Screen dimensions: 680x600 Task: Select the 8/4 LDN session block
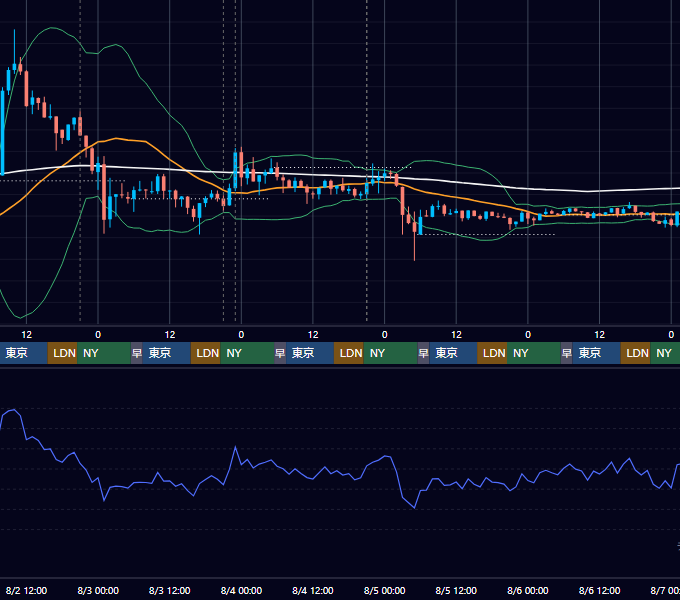pyautogui.click(x=349, y=353)
